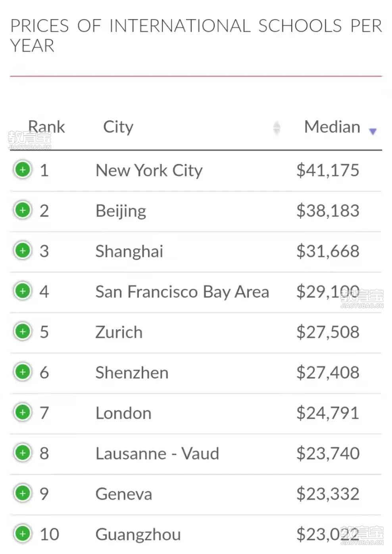Click the $24,791 London median value

pos(328,413)
